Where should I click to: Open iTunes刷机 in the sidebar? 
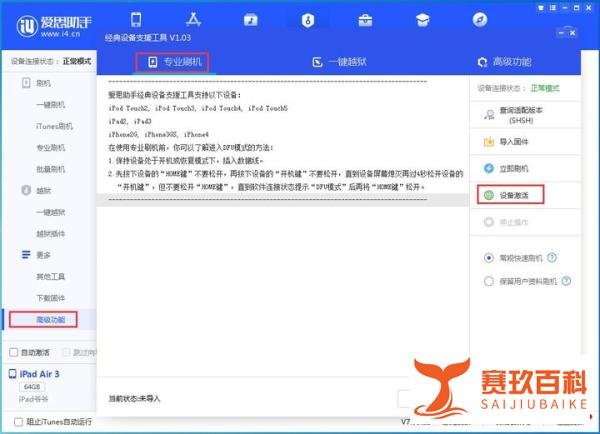[54, 126]
